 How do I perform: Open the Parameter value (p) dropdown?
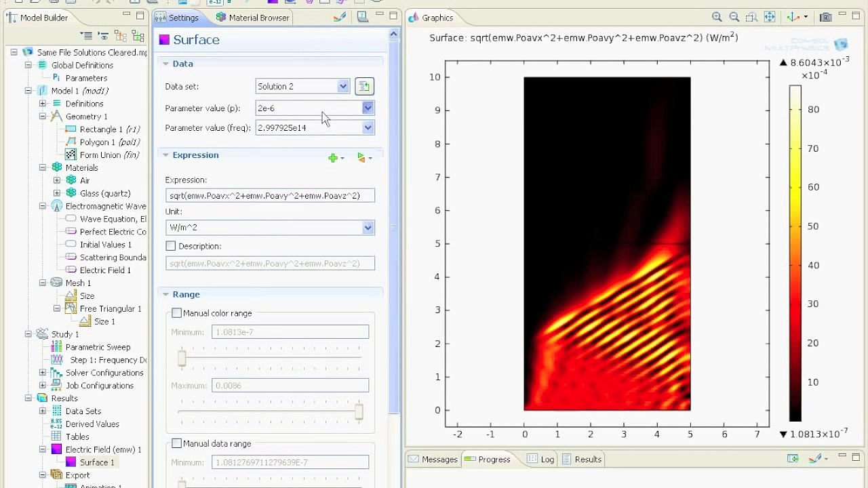click(368, 108)
